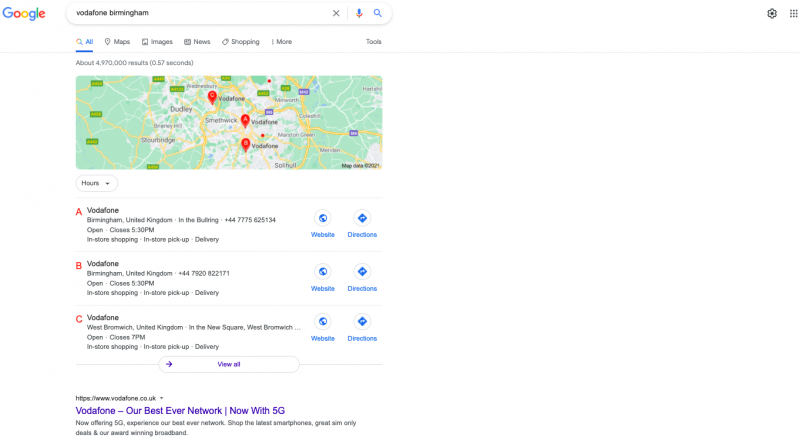Open the More search options menu
Viewport: 800px width, 438px height.
tap(282, 42)
